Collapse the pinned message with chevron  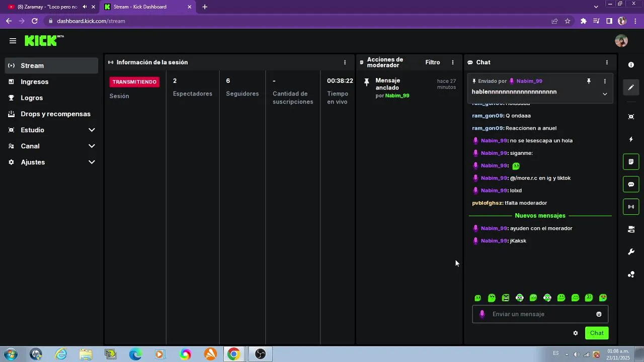click(x=605, y=94)
